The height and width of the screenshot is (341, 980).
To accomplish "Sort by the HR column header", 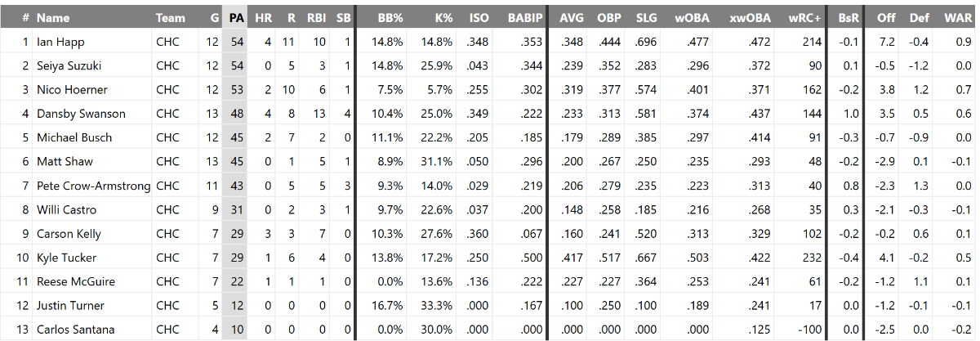I will (263, 17).
